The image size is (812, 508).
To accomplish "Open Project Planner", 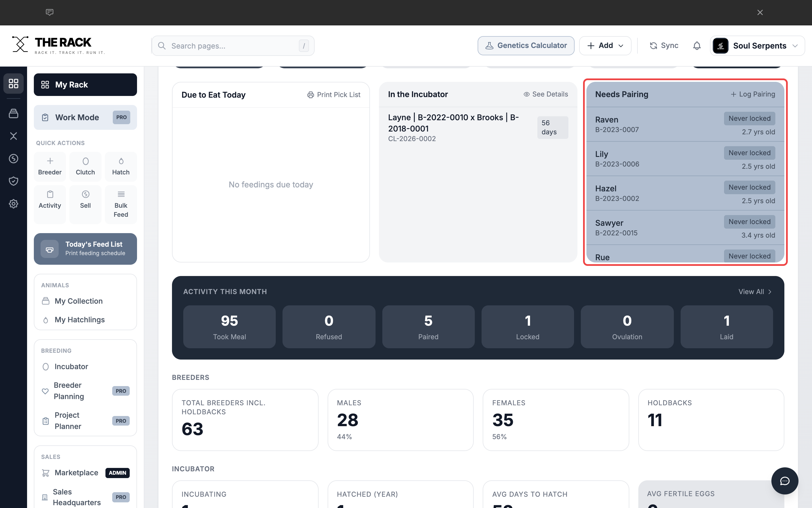I will tap(85, 421).
